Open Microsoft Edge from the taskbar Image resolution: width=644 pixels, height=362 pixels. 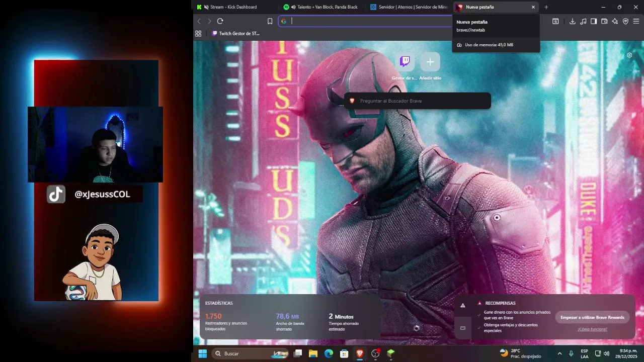[329, 353]
